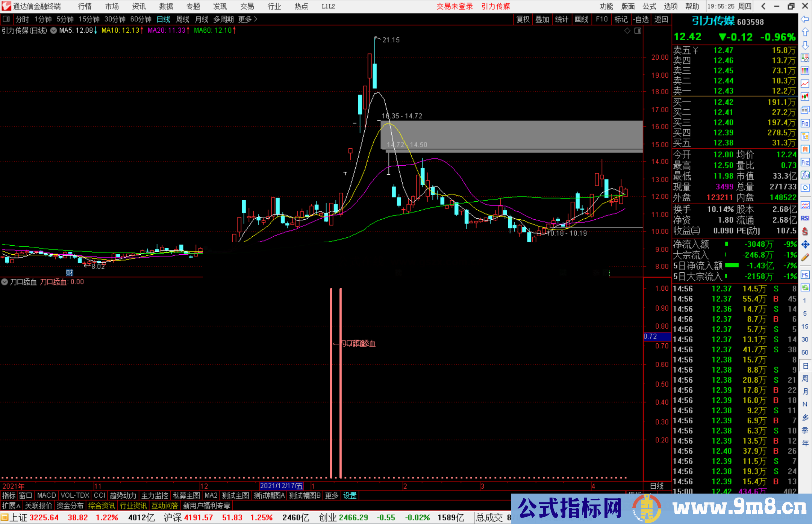Image resolution: width=812 pixels, height=524 pixels.
Task: Expand the 刀口舔血 indicator dropdown arrow
Action: pyautogui.click(x=5, y=282)
